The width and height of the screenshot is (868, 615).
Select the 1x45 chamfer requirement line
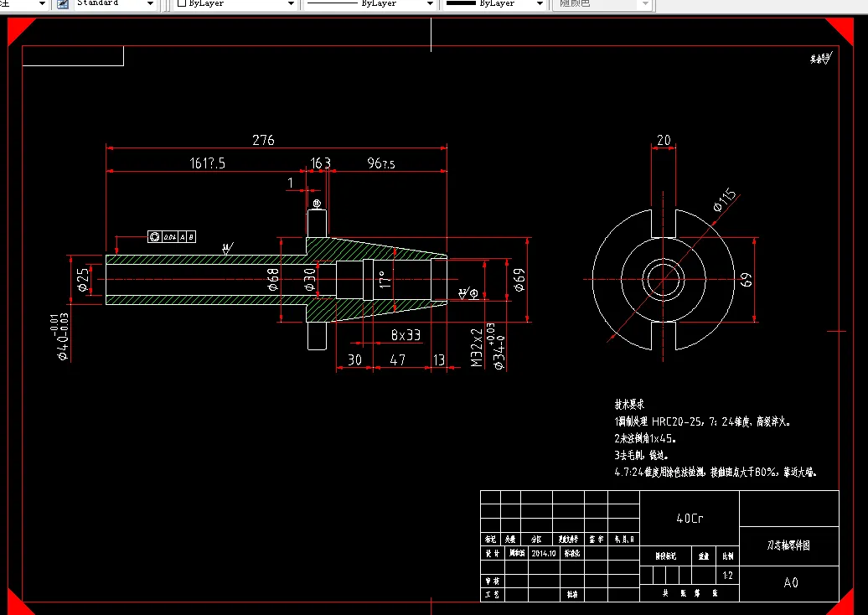pyautogui.click(x=645, y=438)
